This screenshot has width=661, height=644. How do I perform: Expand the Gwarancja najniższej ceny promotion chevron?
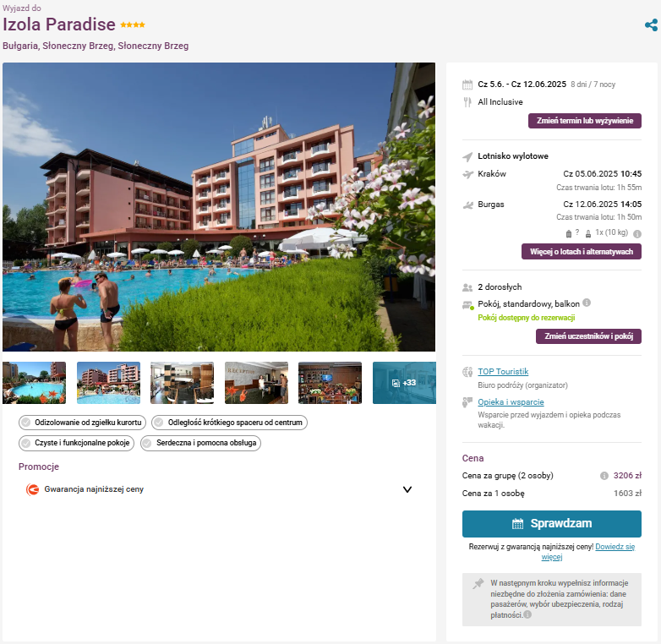pyautogui.click(x=407, y=489)
